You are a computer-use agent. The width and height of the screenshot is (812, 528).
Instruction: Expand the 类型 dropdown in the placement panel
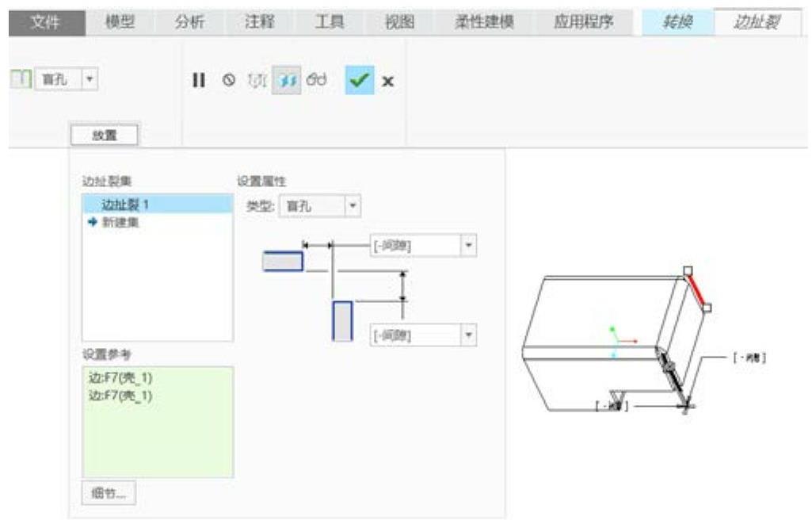tap(353, 205)
